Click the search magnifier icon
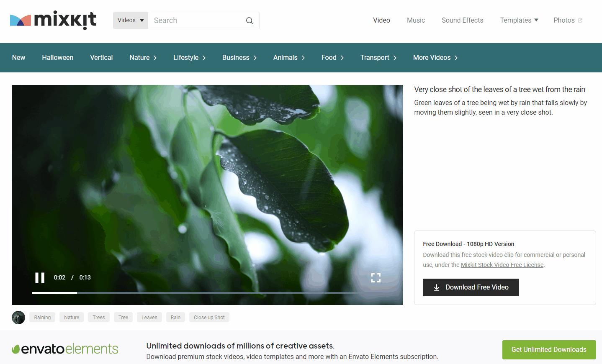The image size is (602, 364). click(x=250, y=21)
